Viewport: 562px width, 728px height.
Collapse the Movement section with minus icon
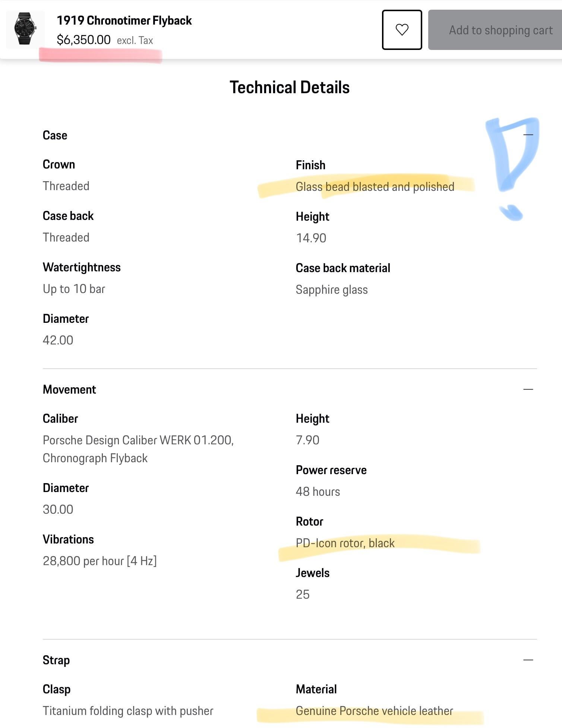(528, 389)
